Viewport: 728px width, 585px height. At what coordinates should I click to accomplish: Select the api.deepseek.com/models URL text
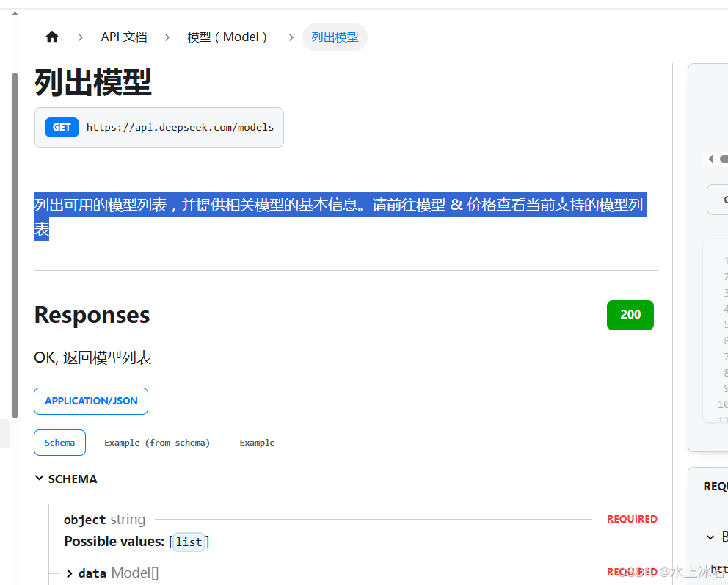pos(180,127)
